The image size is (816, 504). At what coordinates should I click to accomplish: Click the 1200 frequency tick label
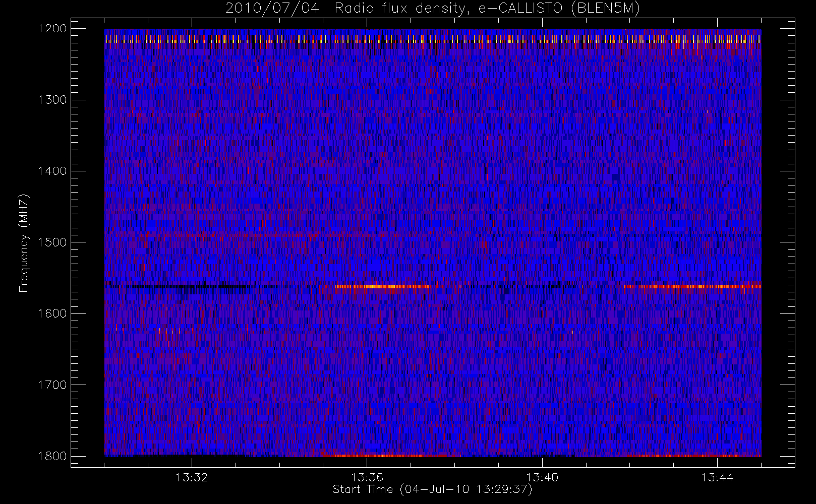coord(52,29)
